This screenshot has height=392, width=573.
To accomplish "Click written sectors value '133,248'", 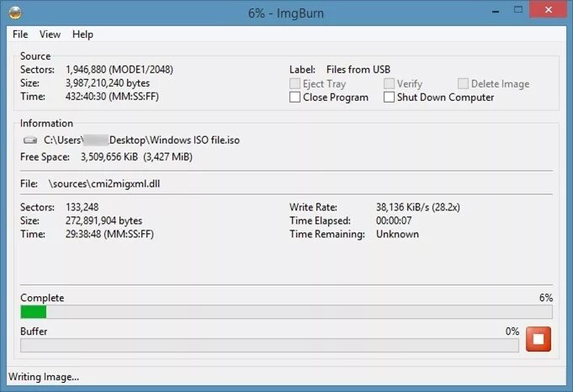I will coord(82,207).
